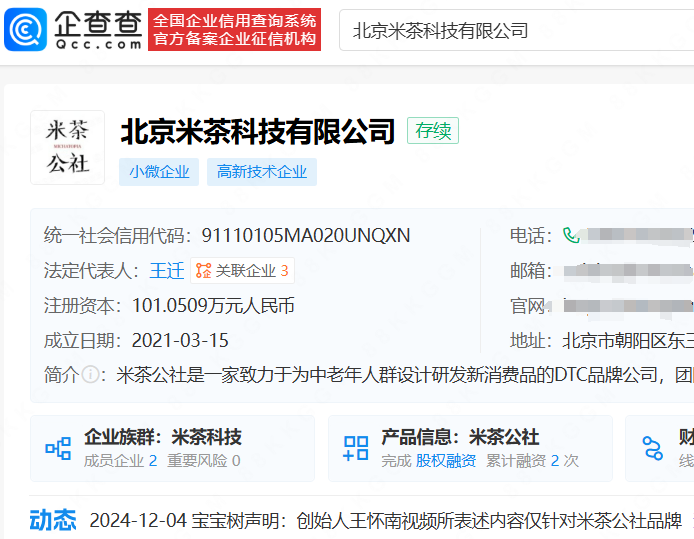694x539 pixels.
Task: Click the establishment date 2021-03-15
Action: [x=180, y=340]
